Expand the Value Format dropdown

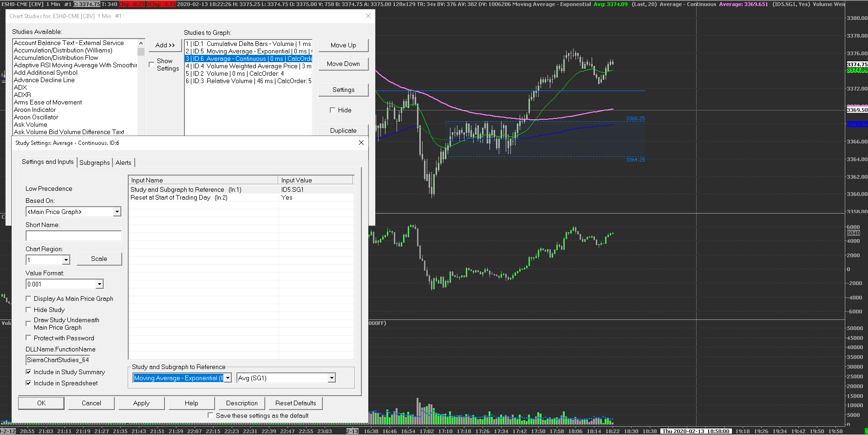click(99, 284)
